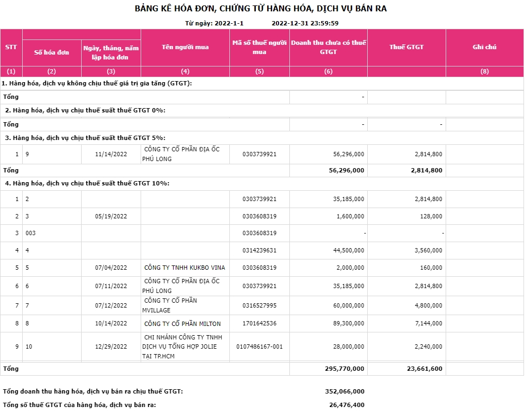
Task: Select the section heading for GTGT 5% goods
Action: click(85, 138)
